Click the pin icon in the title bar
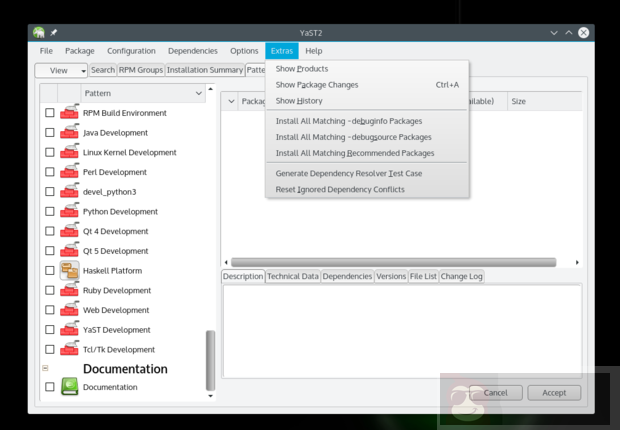The height and width of the screenshot is (430, 620). click(53, 32)
